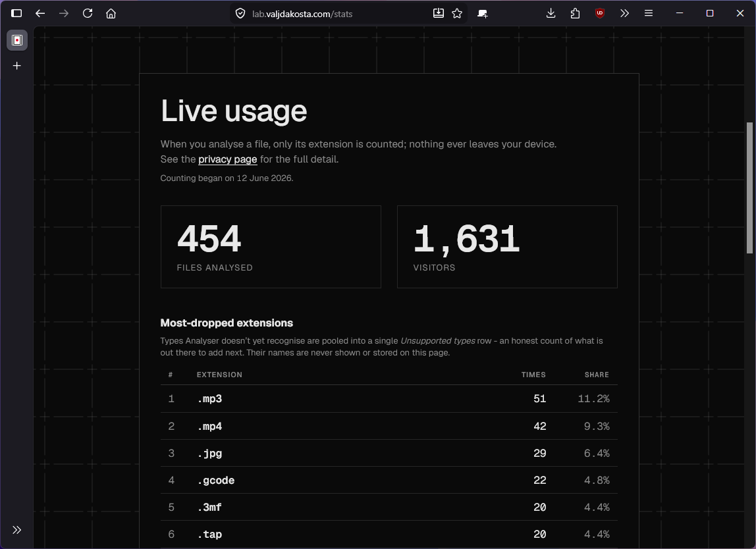Select the .mp3 extension row label
Viewport: 756px width, 549px height.
point(209,399)
